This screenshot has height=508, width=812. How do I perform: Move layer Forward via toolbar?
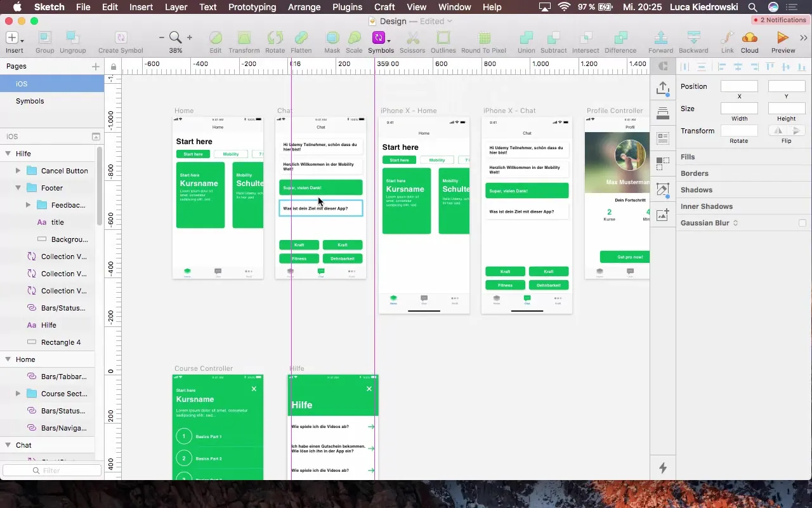661,38
